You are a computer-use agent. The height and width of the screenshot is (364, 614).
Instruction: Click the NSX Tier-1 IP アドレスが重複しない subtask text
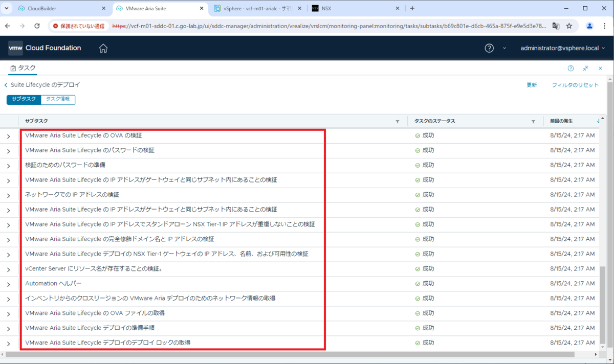point(169,224)
